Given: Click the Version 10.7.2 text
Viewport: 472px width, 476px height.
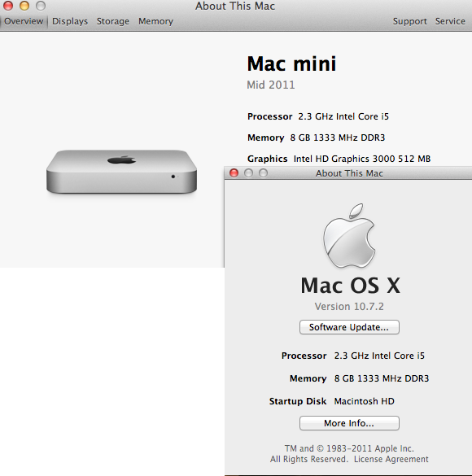Looking at the screenshot, I should [349, 306].
